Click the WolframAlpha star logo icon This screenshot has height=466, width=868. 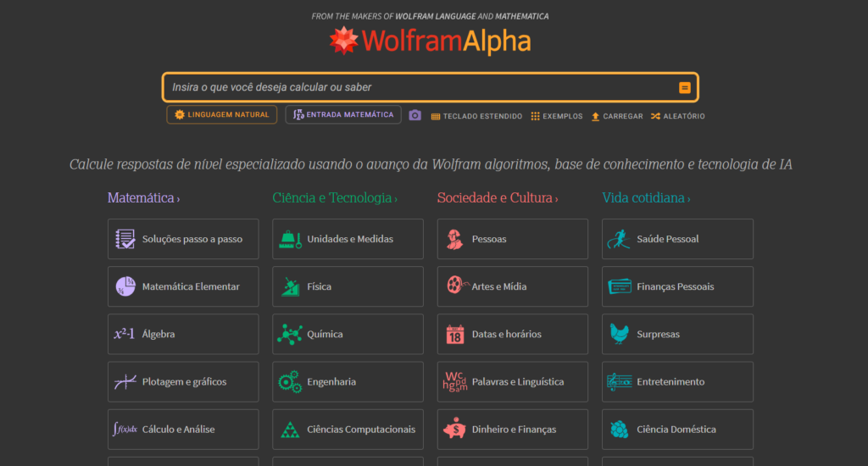tap(344, 41)
